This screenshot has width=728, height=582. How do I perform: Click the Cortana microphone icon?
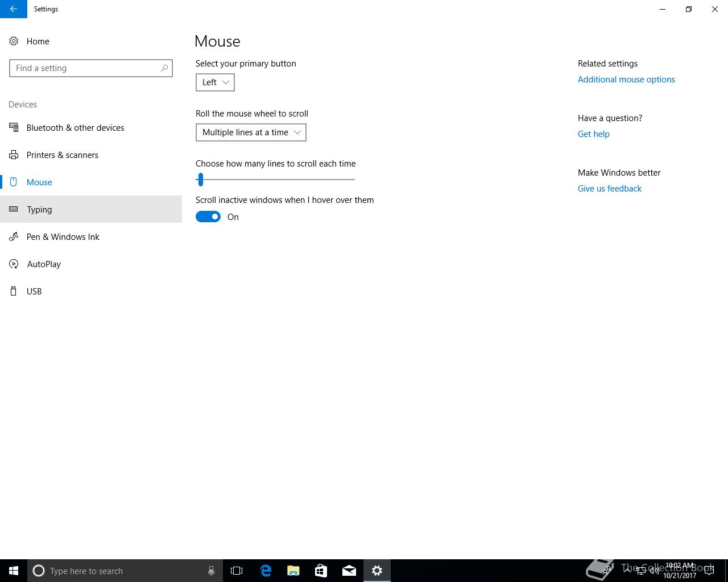point(211,571)
